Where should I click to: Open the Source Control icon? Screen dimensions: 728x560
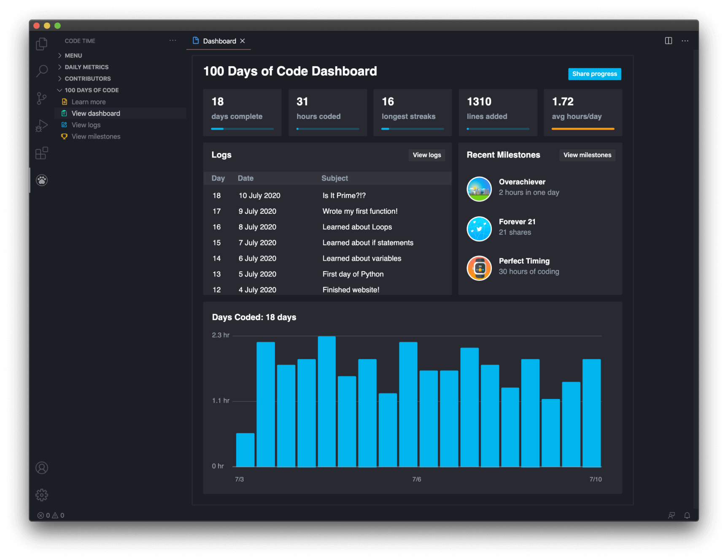(x=41, y=98)
